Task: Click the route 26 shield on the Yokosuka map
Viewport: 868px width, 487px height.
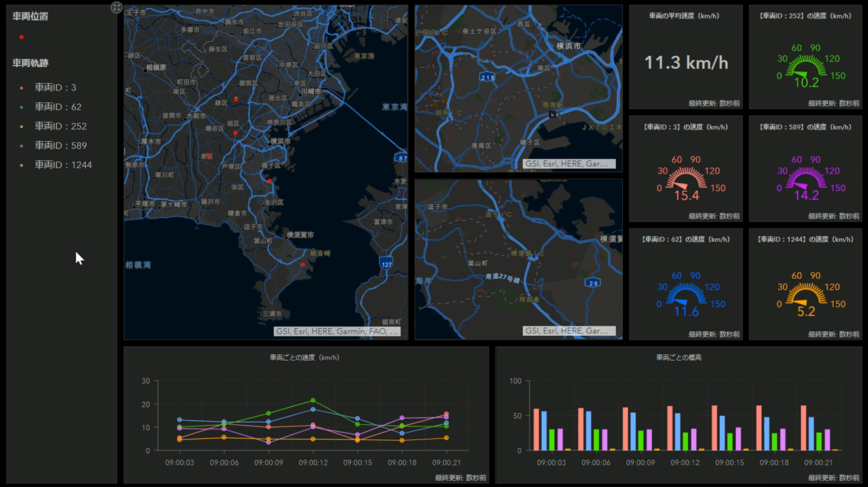Action: click(x=593, y=283)
